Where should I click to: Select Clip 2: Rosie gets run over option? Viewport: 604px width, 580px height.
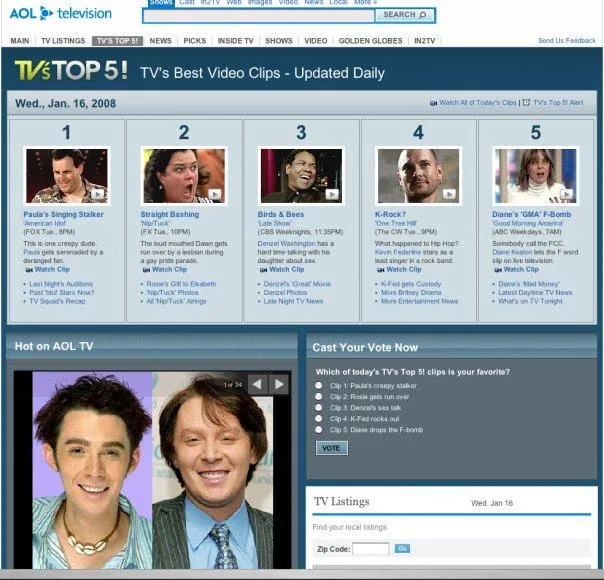point(319,396)
